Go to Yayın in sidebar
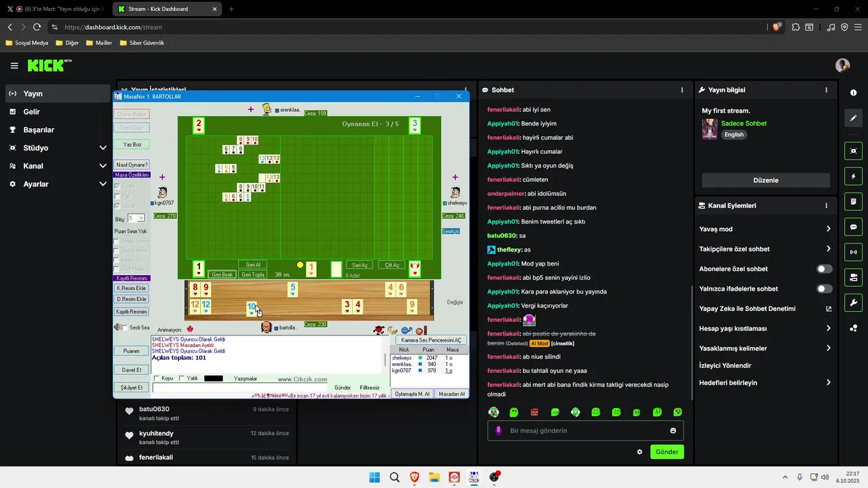The width and height of the screenshot is (868, 488). [57, 94]
